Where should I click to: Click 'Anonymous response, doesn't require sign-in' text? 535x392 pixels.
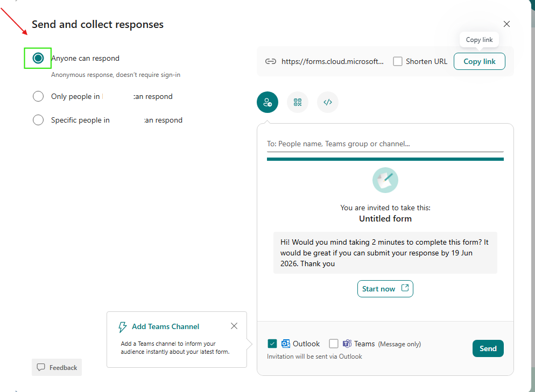pos(116,75)
